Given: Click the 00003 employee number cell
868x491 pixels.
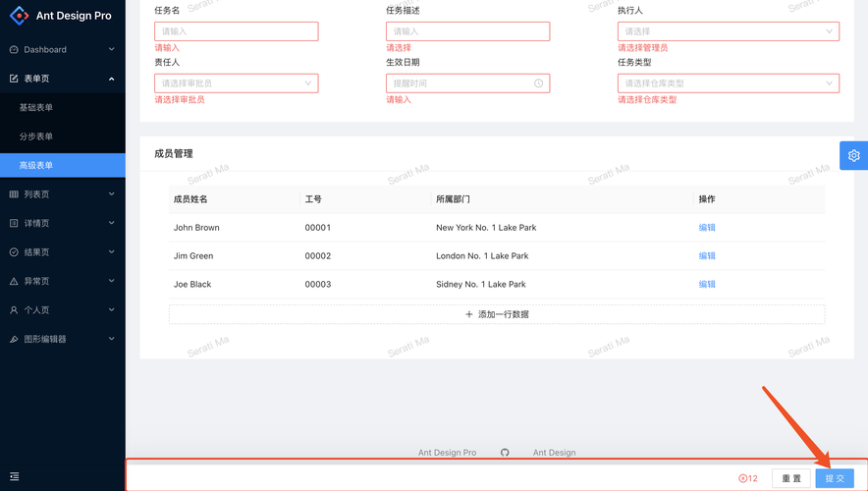Looking at the screenshot, I should coord(318,284).
